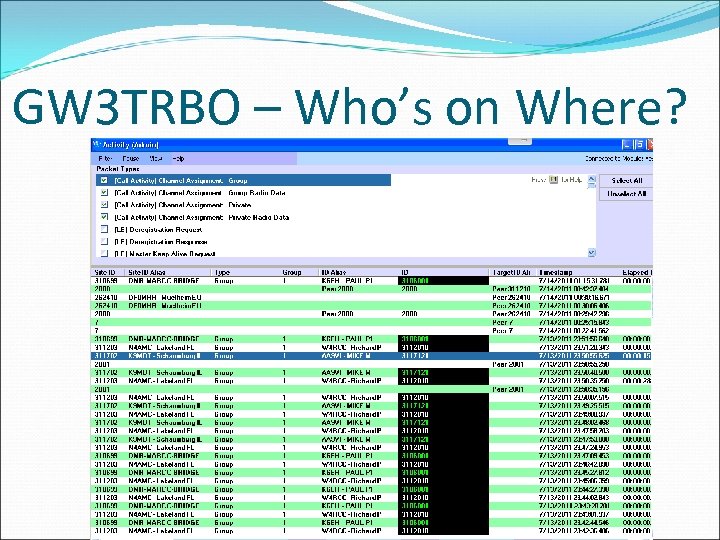Sort by the Elapsed column header
The width and height of the screenshot is (720, 540).
[x=636, y=272]
